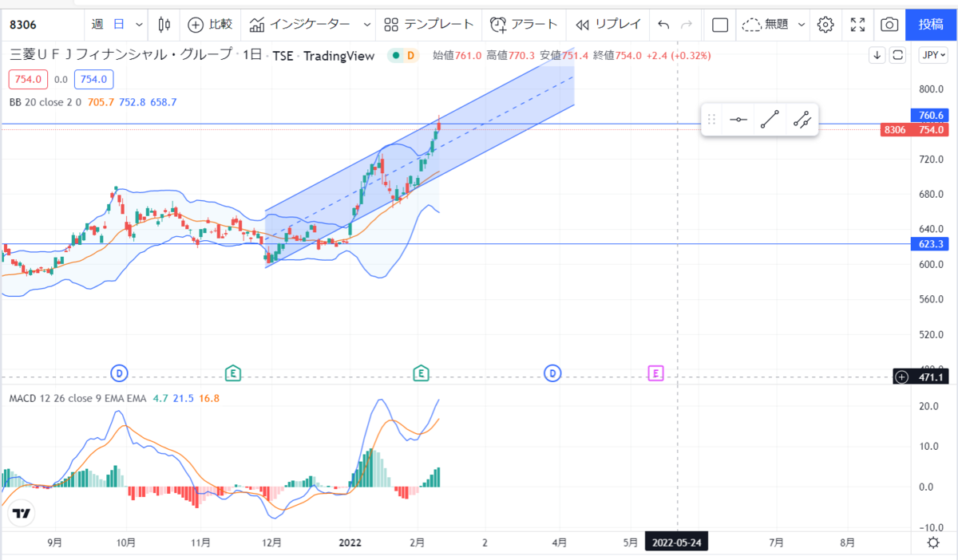Image resolution: width=958 pixels, height=560 pixels.
Task: Take a chart snapshot with camera icon
Action: coord(889,25)
